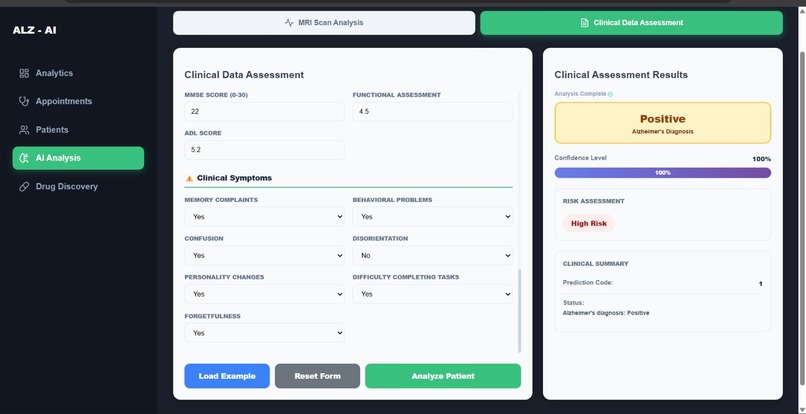The image size is (806, 414).
Task: Switch to Clinical Data Assessment tab
Action: coord(631,23)
